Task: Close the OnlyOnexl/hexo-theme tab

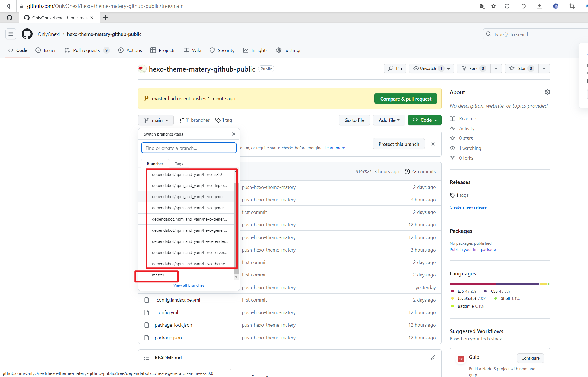Action: (x=92, y=18)
